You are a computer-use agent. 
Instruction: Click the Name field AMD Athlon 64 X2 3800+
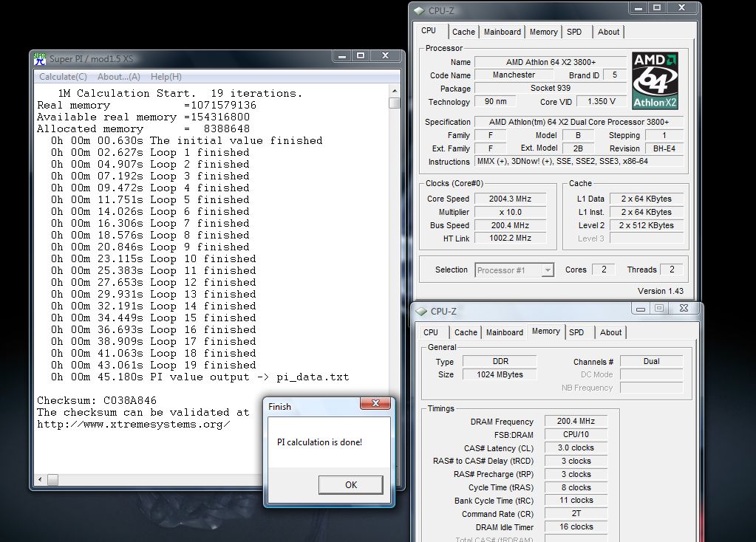pyautogui.click(x=551, y=62)
